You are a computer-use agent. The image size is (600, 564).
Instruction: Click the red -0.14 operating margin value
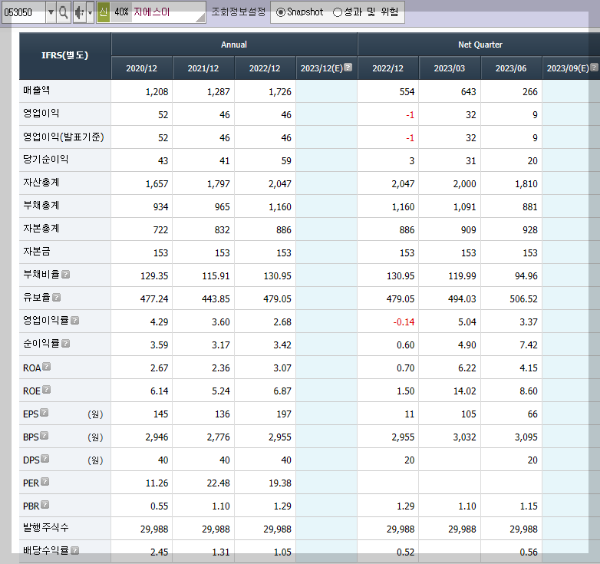coord(404,322)
